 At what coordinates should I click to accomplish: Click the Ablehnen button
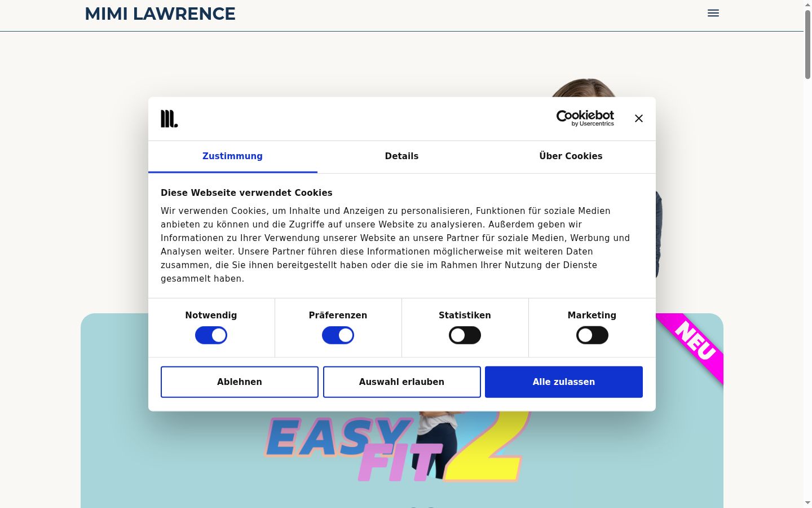240,382
